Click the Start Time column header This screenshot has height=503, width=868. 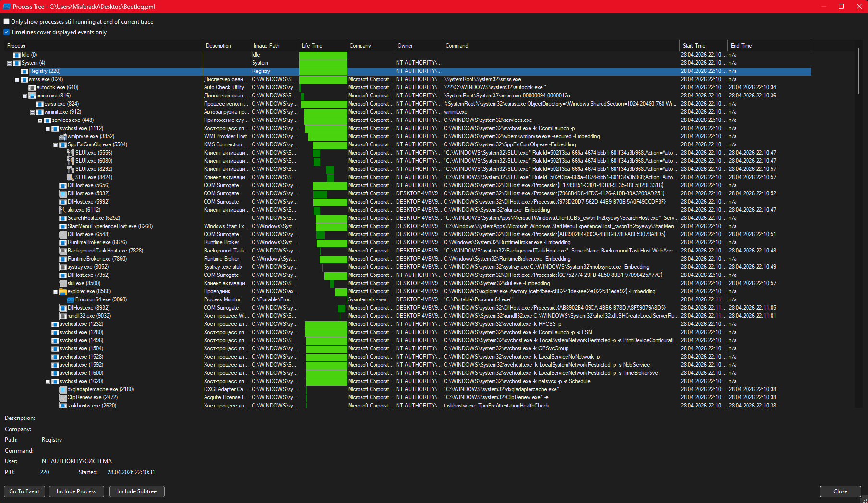coord(703,46)
